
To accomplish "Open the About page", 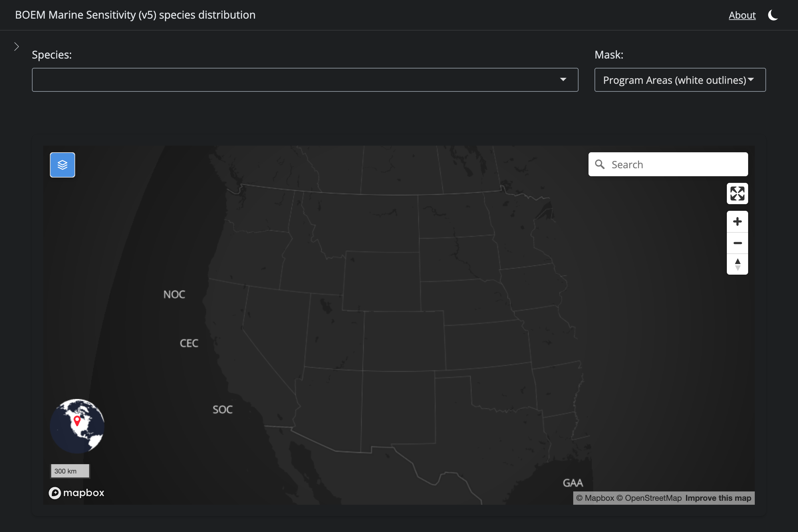I will 742,15.
